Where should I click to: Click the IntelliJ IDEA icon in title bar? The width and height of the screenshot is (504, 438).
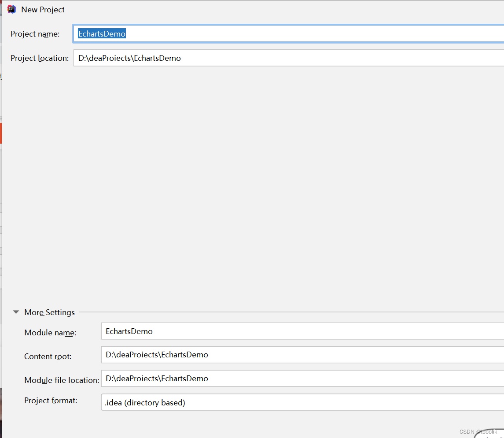click(x=11, y=9)
